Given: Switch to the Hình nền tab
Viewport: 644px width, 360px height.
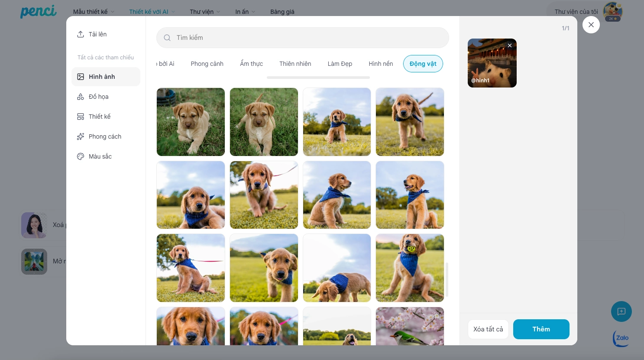Looking at the screenshot, I should click(x=381, y=64).
